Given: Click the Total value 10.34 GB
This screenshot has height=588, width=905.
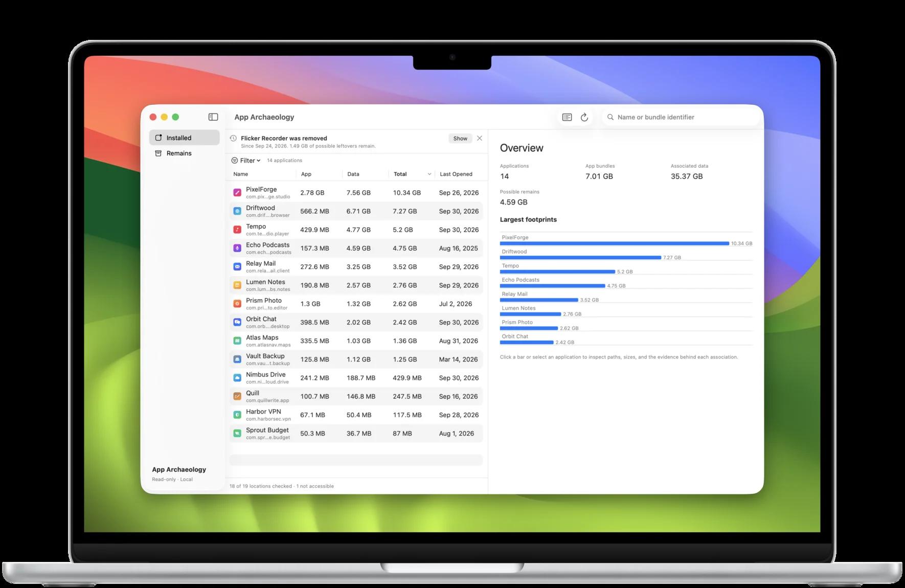Looking at the screenshot, I should 407,193.
